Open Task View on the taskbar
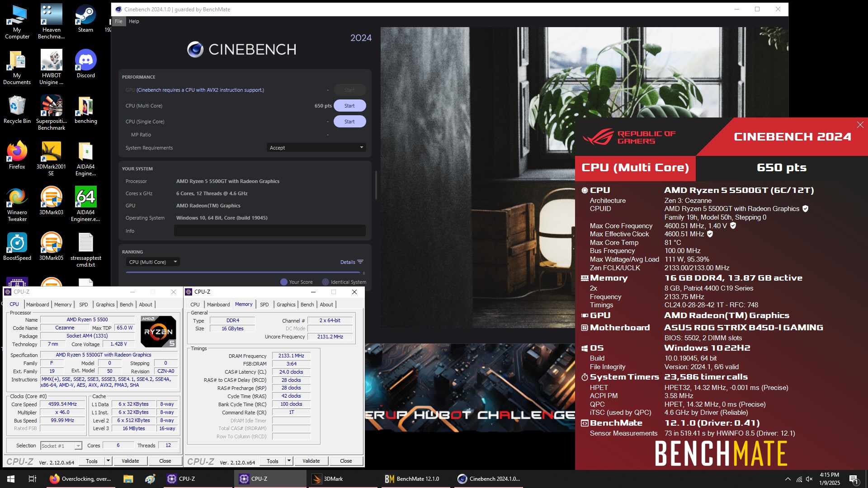This screenshot has height=488, width=868. (33, 479)
